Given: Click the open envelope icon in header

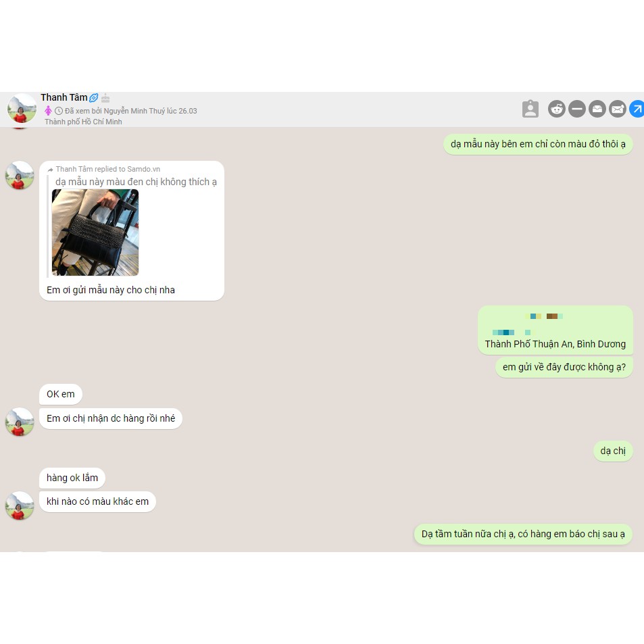Looking at the screenshot, I should tap(597, 109).
